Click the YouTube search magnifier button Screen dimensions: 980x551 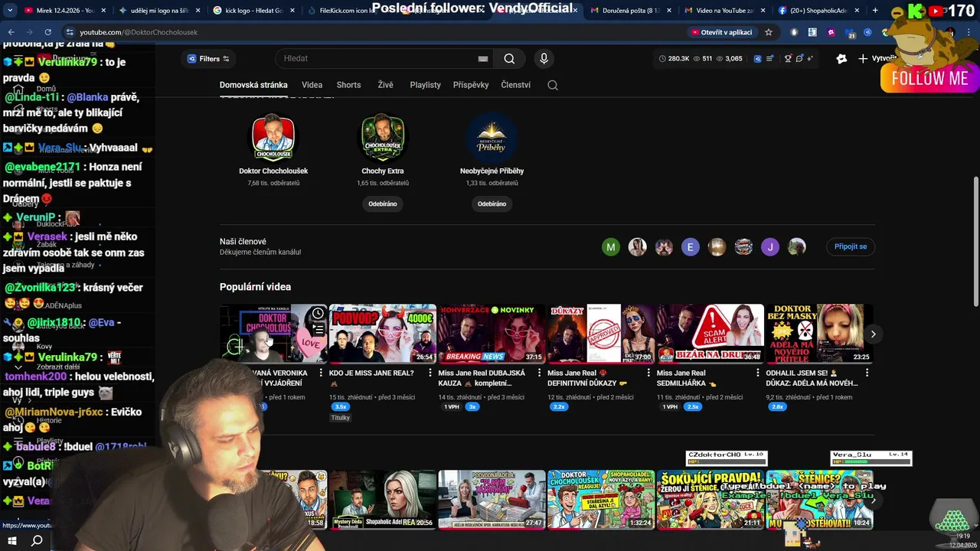tap(509, 59)
